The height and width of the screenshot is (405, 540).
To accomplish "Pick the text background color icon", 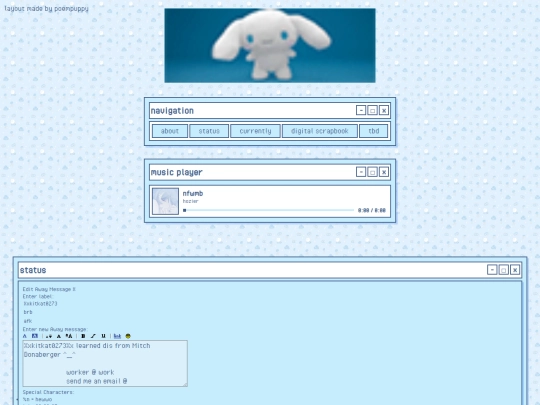I will click(x=35, y=336).
